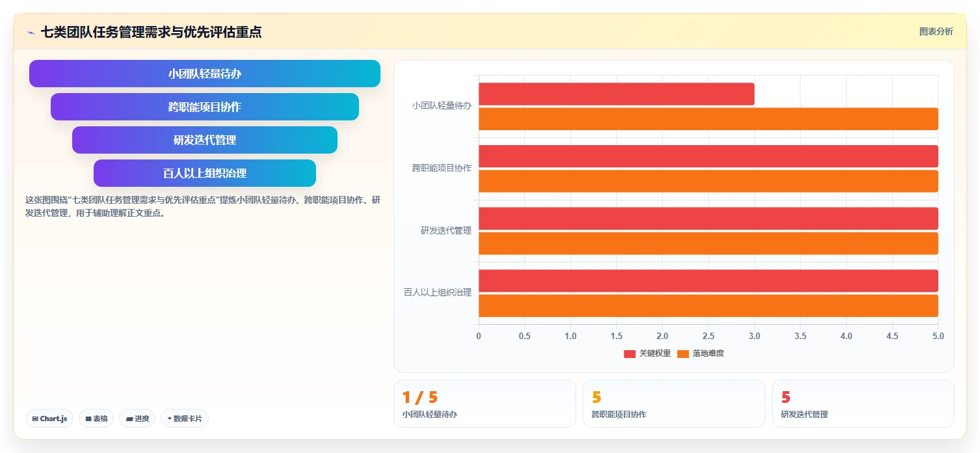Click the 小团队轻量待办 y-axis label
This screenshot has height=453, width=980.
coord(442,105)
